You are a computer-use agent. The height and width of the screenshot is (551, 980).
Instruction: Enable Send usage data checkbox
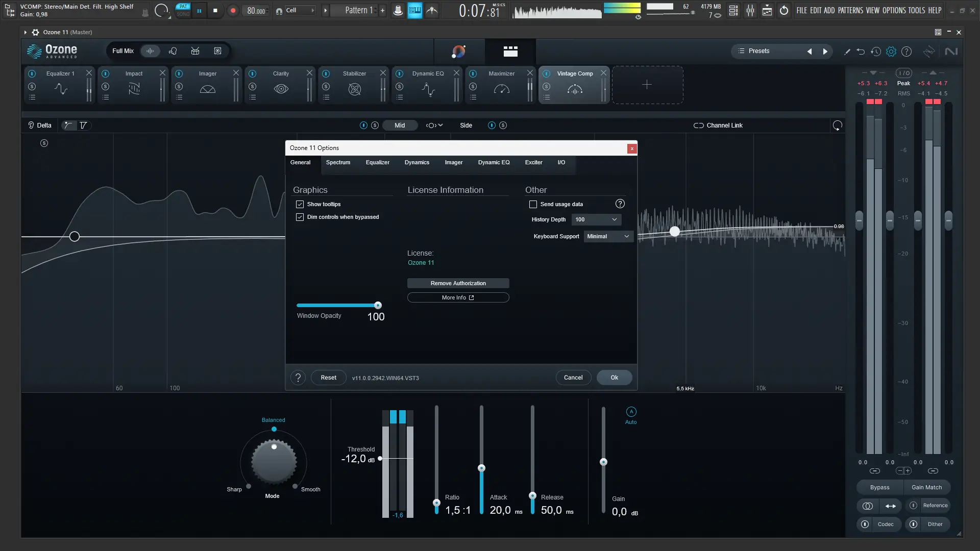click(x=533, y=204)
